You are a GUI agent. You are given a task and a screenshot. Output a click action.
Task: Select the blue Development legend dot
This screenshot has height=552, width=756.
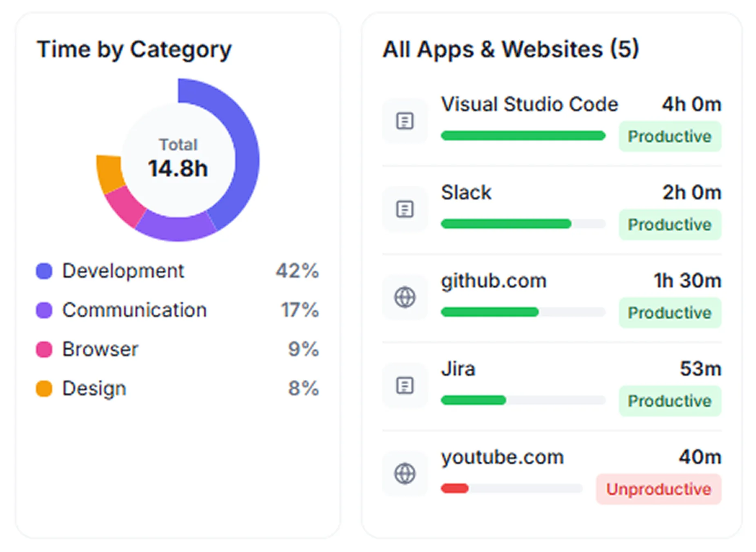pos(44,271)
